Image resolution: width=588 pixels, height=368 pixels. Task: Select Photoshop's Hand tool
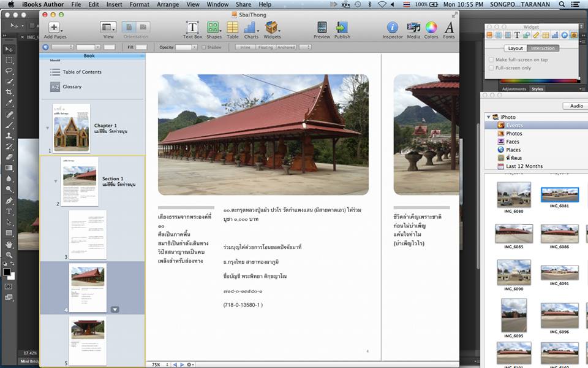[9, 245]
